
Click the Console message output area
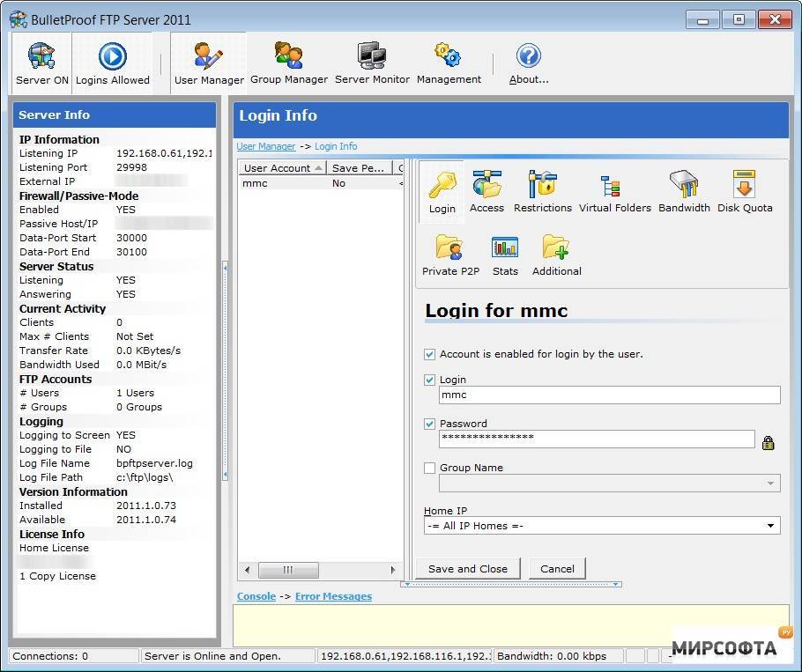tap(510, 625)
